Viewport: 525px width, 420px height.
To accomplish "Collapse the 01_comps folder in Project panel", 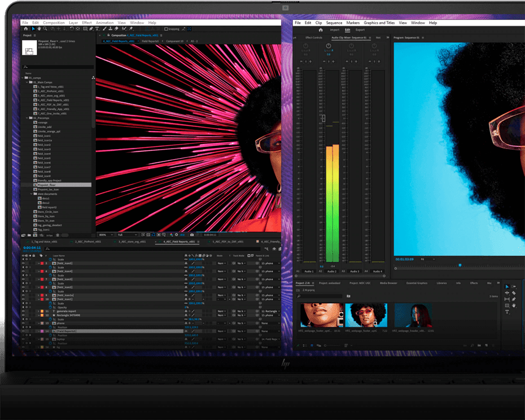I will tap(23, 78).
